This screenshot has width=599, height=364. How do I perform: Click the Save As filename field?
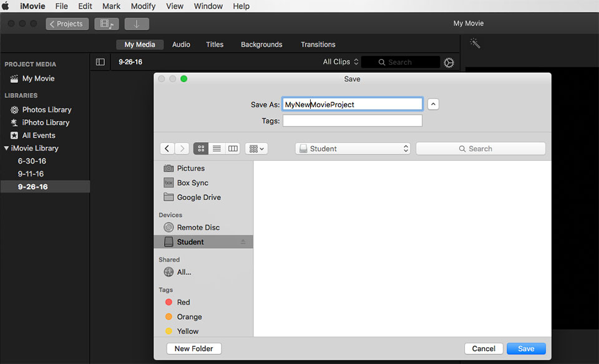click(x=353, y=104)
